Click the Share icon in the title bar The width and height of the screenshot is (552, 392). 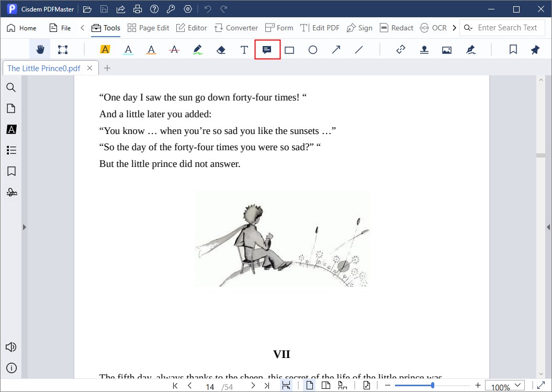121,9
